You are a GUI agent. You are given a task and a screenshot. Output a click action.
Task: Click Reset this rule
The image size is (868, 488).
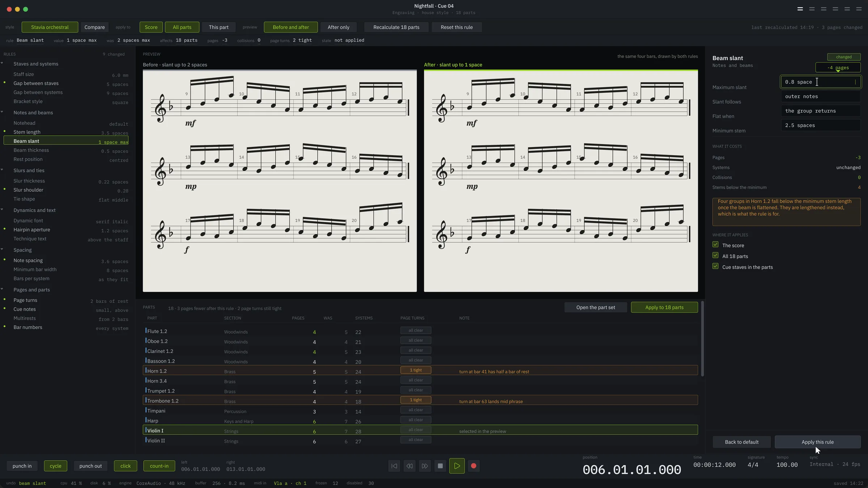tap(456, 27)
